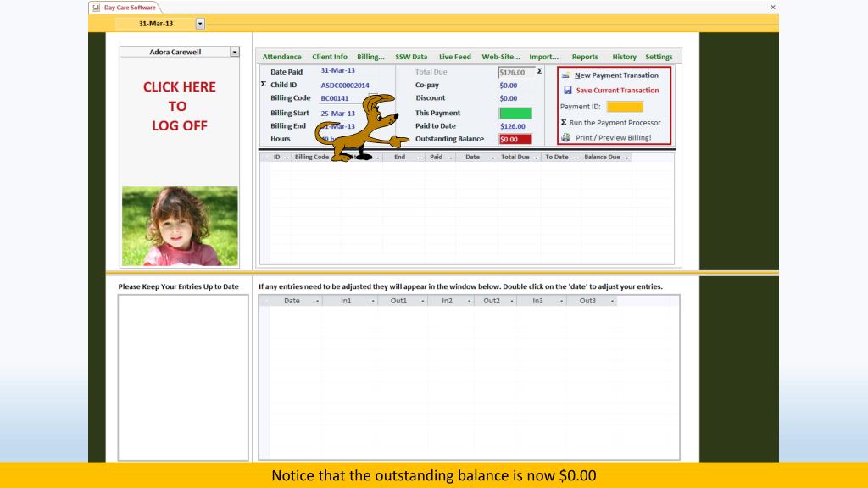Open the Live Feed tab
This screenshot has width=868, height=488.
click(455, 57)
